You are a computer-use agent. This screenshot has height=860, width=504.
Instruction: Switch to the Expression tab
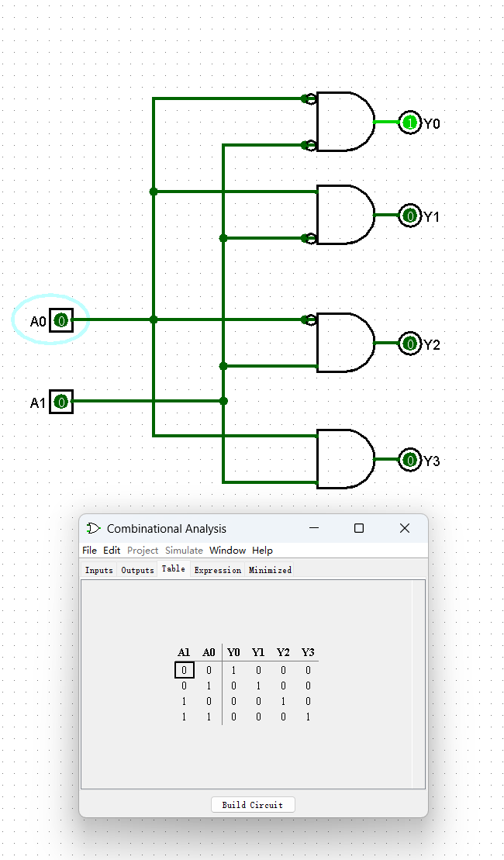[x=217, y=570]
